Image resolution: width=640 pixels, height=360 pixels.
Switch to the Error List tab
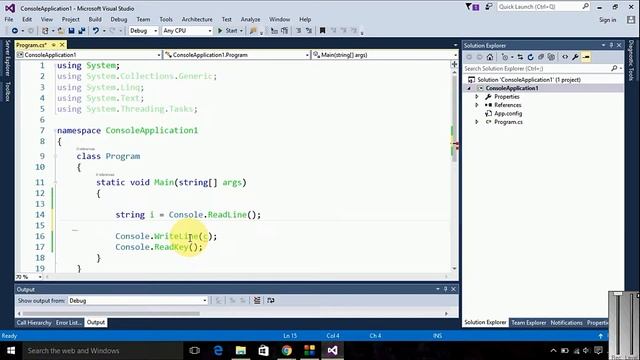pos(68,322)
